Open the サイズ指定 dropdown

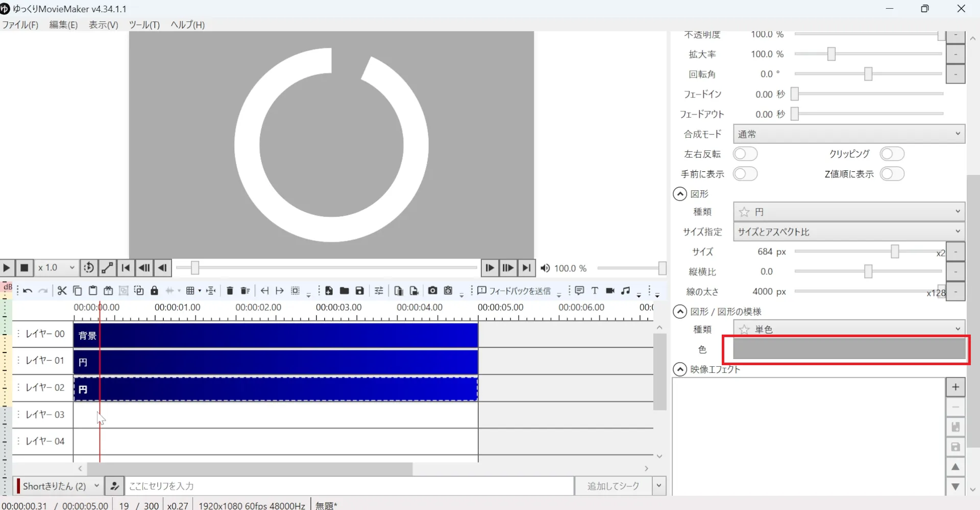[x=849, y=232]
